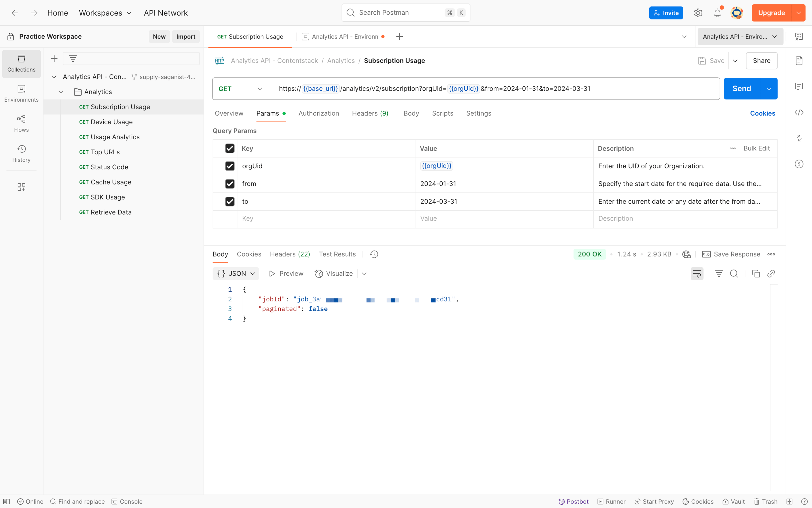Switch to the request Body tab
The width and height of the screenshot is (812, 508).
(x=411, y=114)
